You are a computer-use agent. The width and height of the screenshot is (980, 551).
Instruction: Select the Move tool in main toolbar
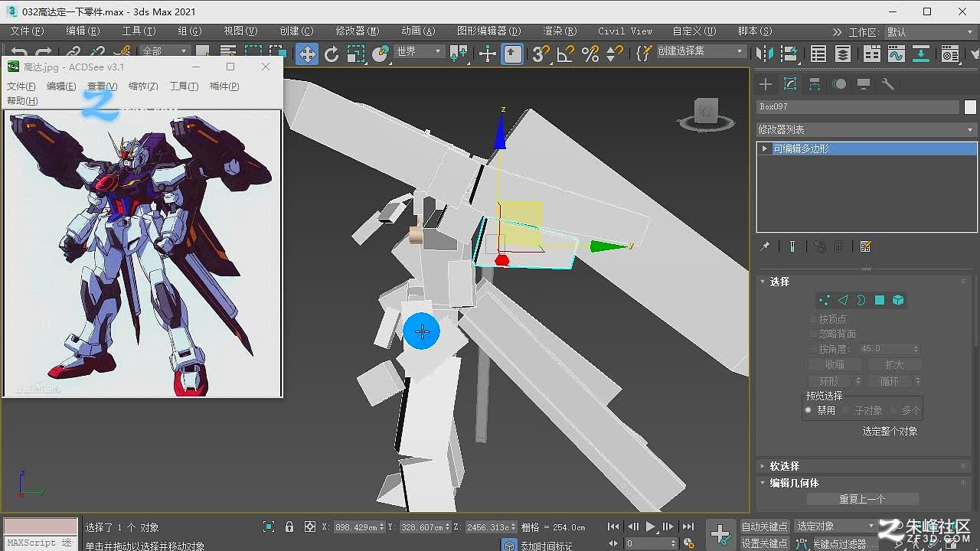307,54
